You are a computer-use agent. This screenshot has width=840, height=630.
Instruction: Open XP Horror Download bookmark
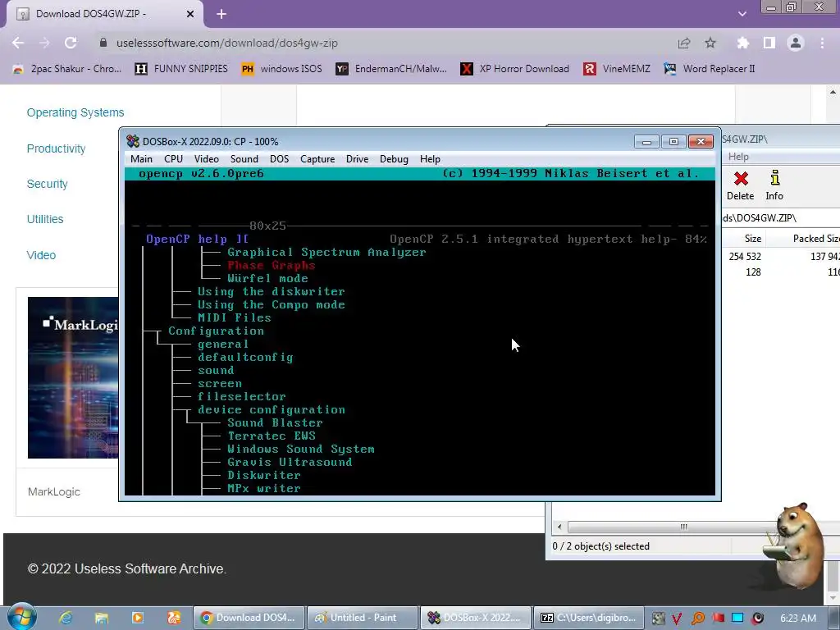coord(515,69)
